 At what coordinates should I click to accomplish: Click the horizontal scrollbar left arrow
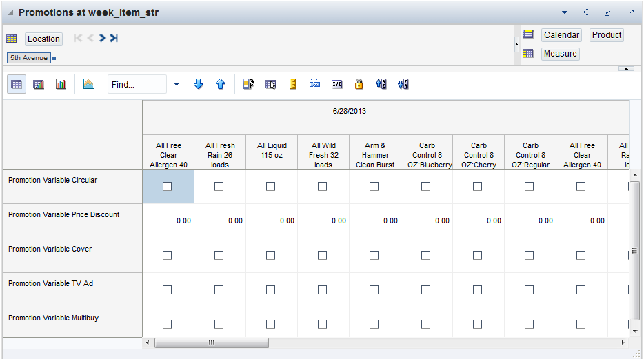click(148, 342)
